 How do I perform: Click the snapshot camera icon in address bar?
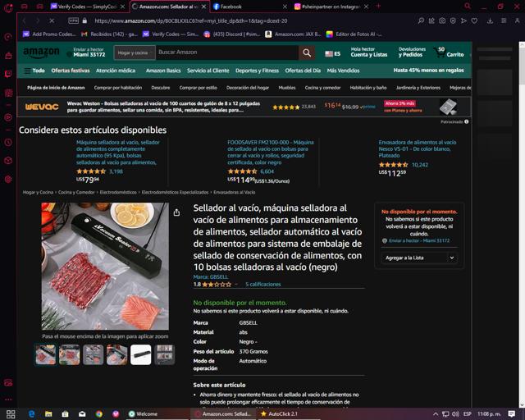442,21
